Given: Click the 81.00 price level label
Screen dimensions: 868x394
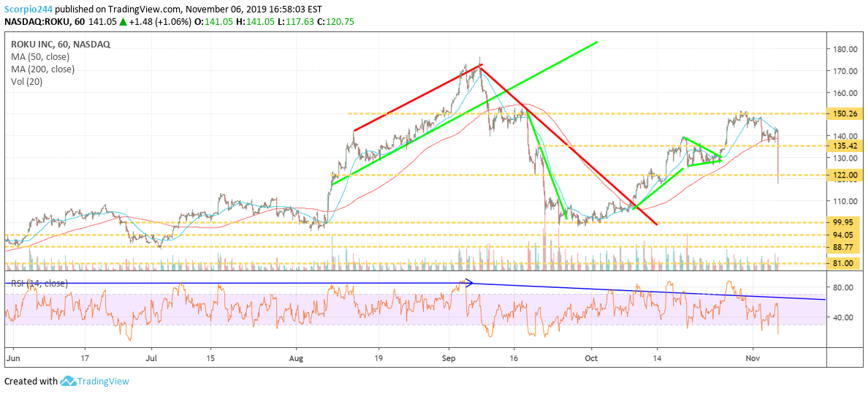Looking at the screenshot, I should pyautogui.click(x=845, y=263).
